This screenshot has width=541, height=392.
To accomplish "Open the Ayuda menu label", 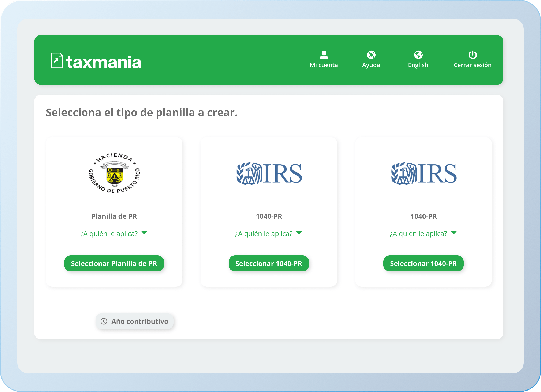I will 371,65.
